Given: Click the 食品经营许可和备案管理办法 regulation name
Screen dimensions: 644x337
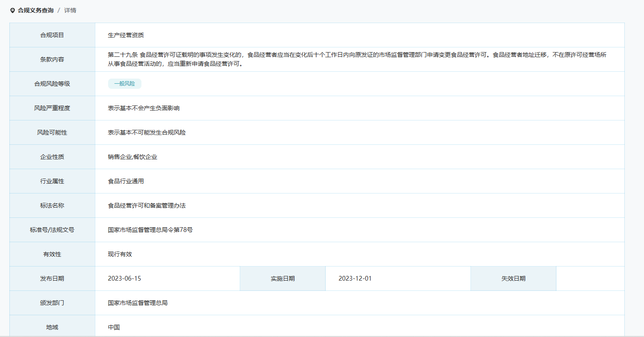Looking at the screenshot, I should point(147,205).
